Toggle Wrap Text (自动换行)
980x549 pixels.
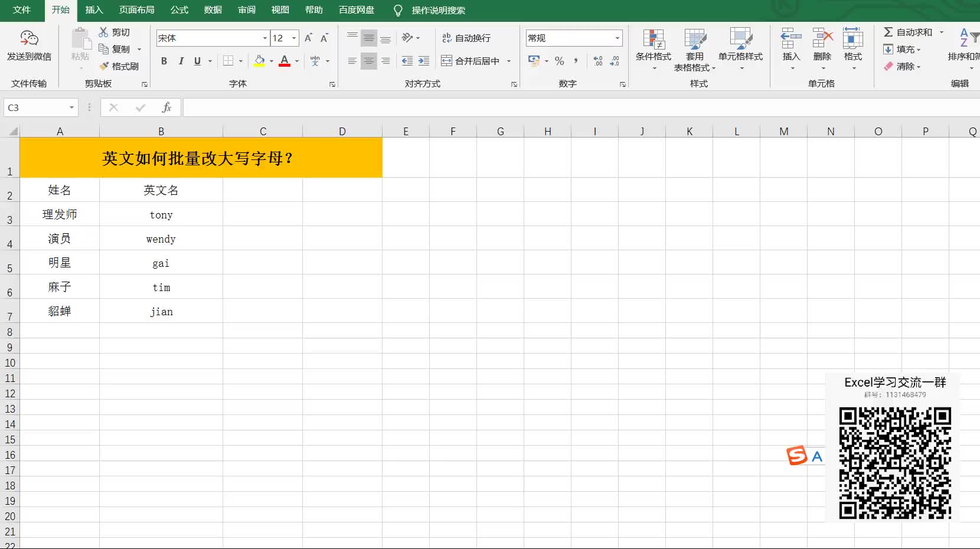(x=466, y=38)
